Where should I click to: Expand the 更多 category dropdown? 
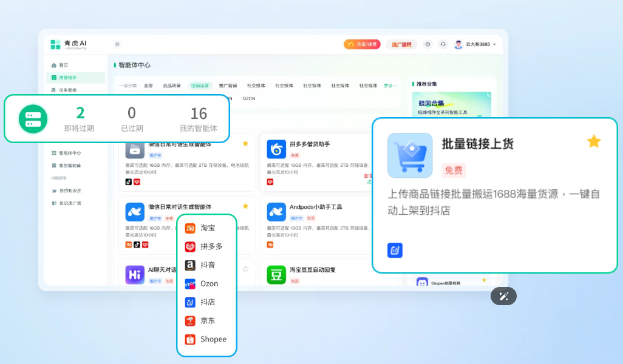[x=390, y=86]
